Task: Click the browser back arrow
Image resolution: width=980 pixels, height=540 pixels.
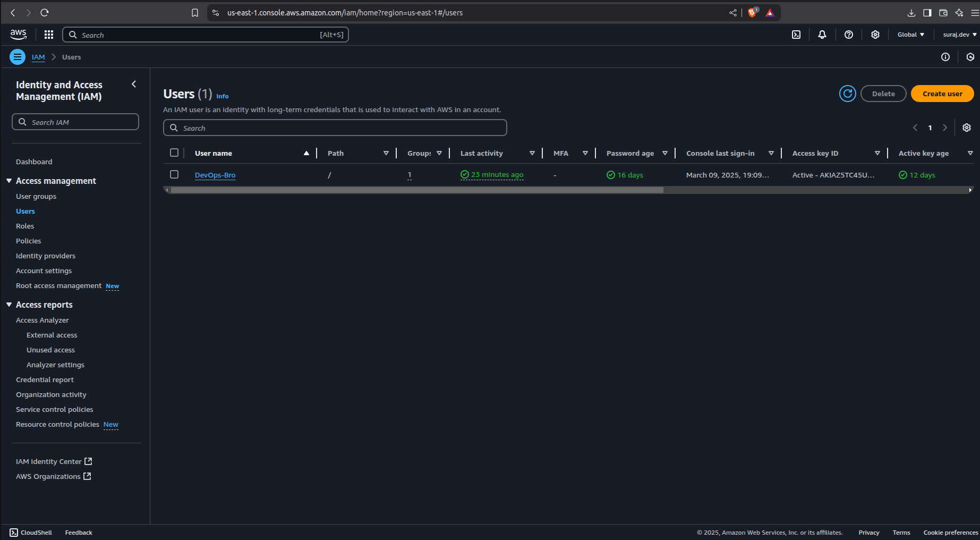Action: [x=13, y=13]
